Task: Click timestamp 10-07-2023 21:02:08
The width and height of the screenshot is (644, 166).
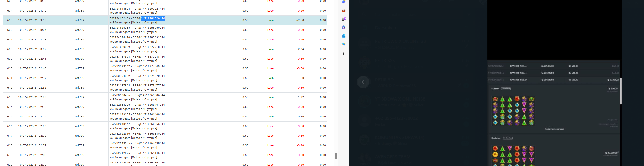Action: (32, 136)
